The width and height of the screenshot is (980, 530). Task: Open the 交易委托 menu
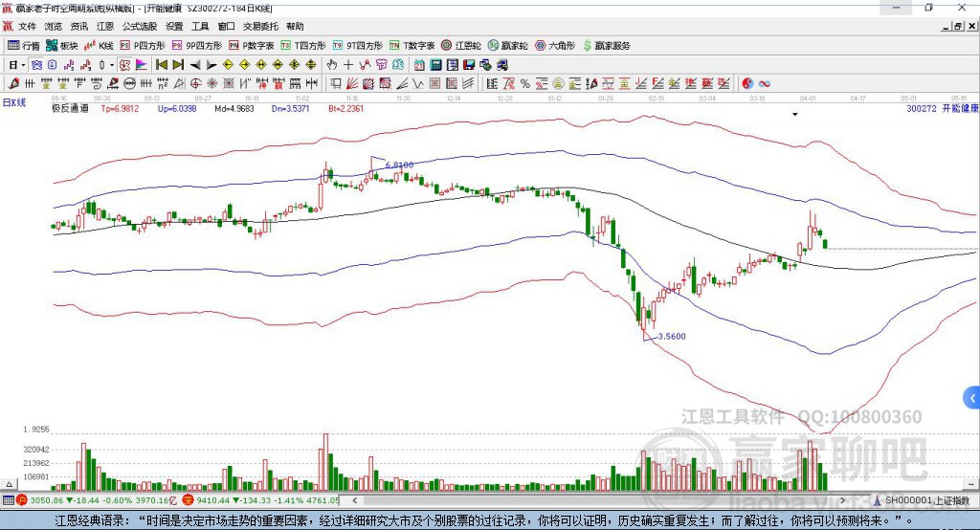(260, 26)
